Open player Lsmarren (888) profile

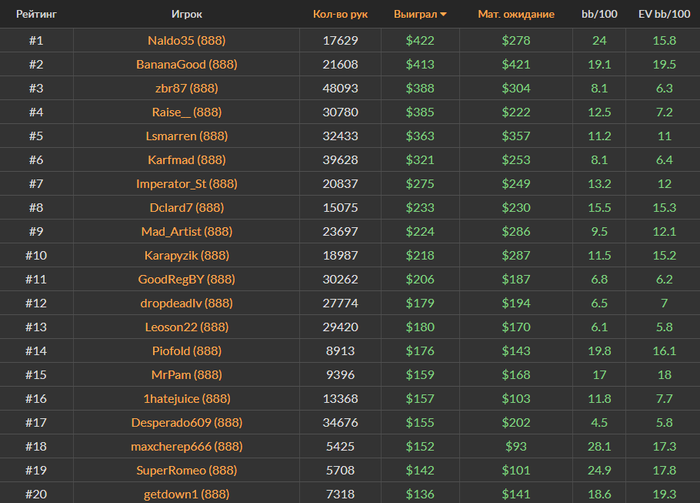coord(187,136)
